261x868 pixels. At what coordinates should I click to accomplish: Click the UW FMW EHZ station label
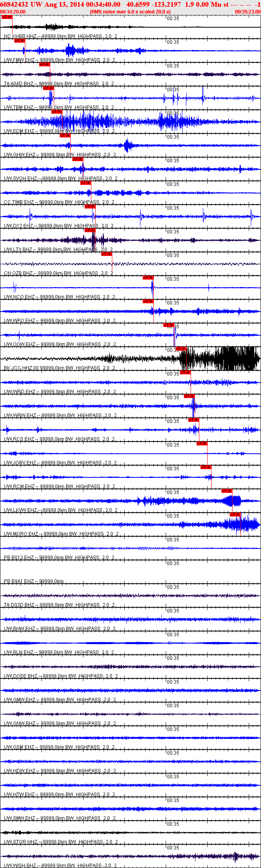tap(60, 60)
